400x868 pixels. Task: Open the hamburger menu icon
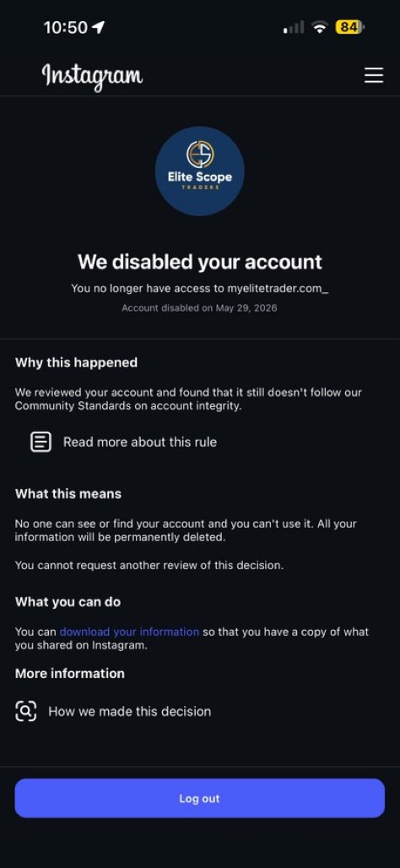(x=374, y=75)
